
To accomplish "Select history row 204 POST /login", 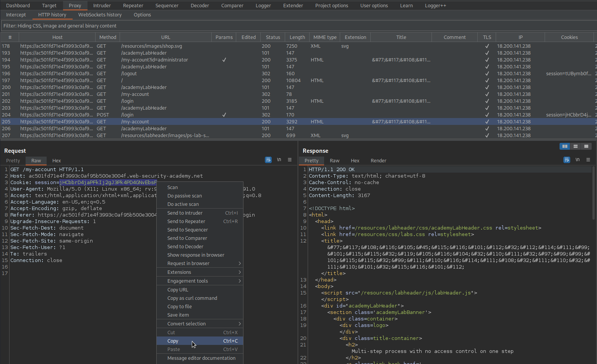I will click(x=298, y=115).
